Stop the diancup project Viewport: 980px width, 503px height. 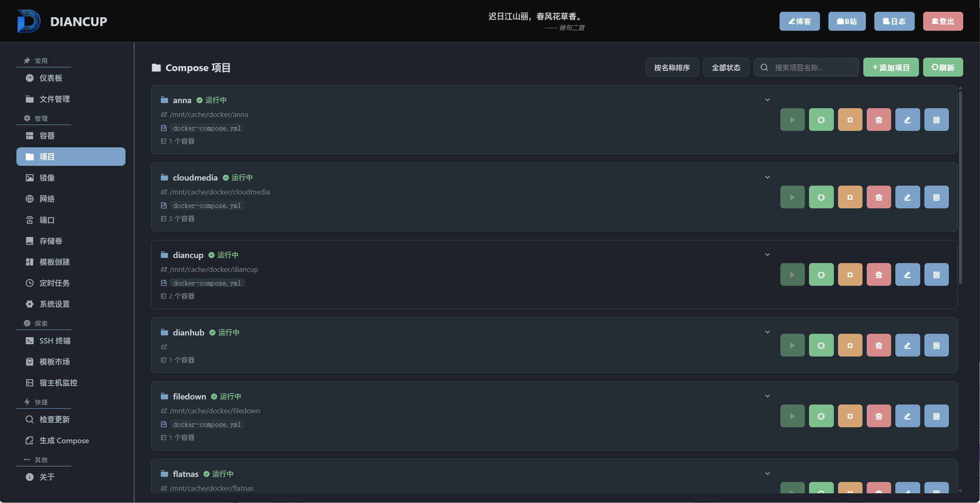[850, 275]
